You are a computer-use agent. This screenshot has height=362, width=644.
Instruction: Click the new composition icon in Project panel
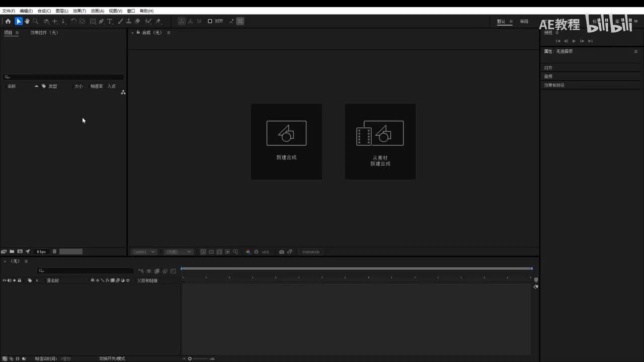coord(20,251)
